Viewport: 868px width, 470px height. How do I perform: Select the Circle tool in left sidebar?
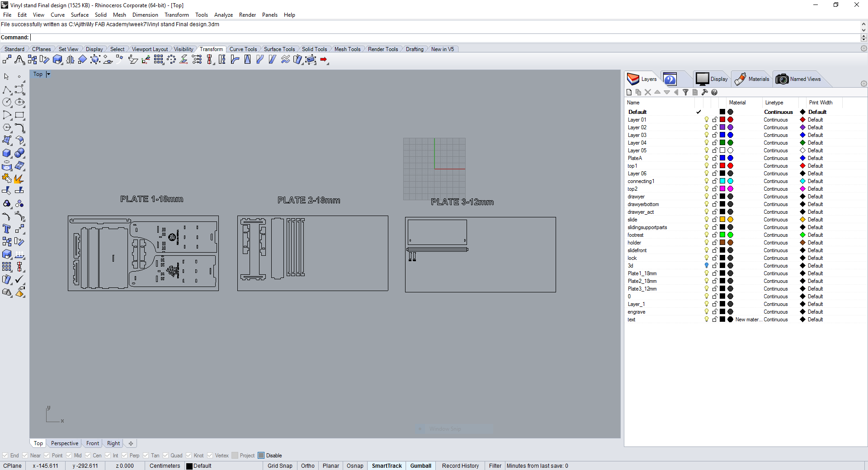tap(7, 103)
